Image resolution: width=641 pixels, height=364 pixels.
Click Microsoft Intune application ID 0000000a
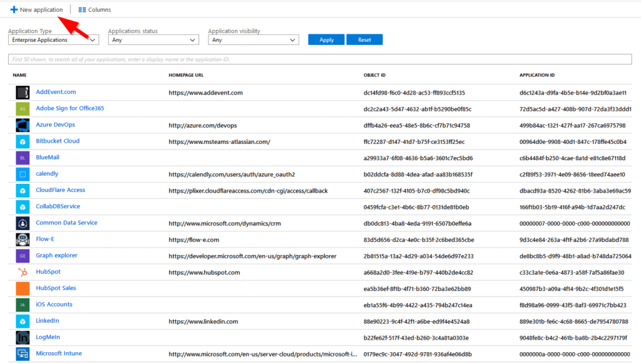click(575, 354)
